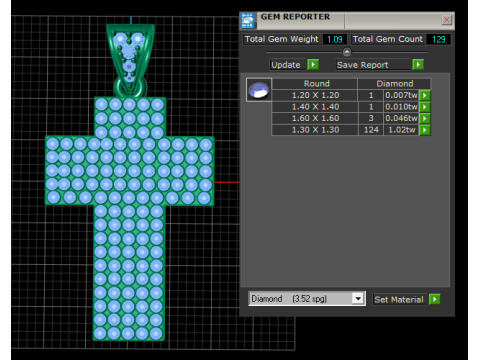
Task: Click the Set Material label
Action: [x=399, y=299]
